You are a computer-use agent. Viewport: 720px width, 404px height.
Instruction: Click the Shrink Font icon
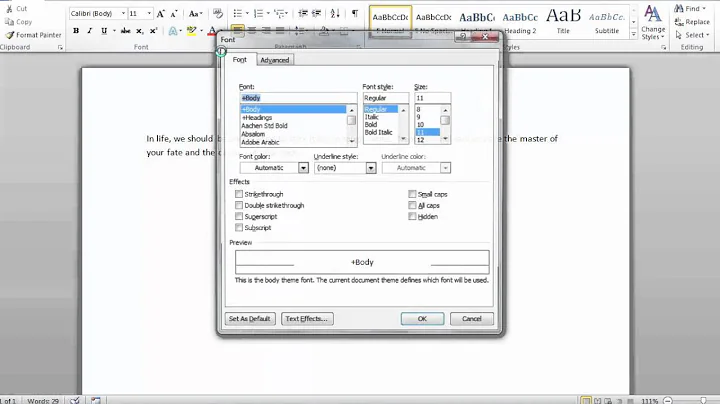[174, 14]
